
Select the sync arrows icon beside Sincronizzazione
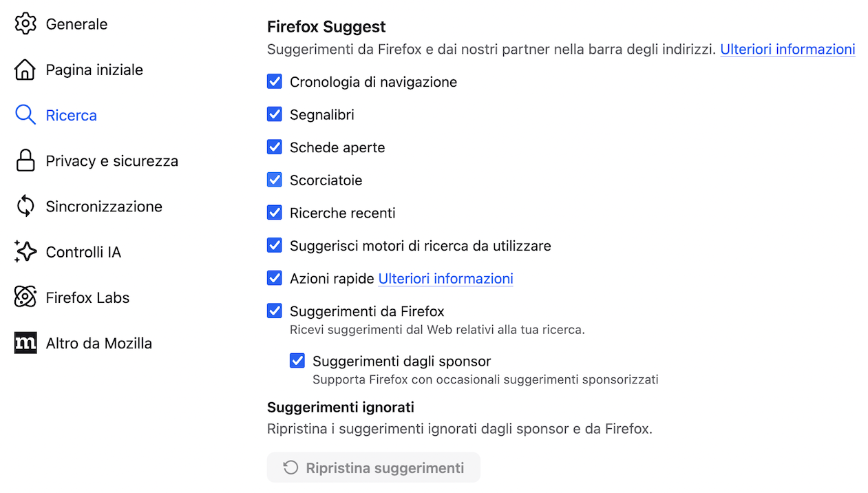25,206
